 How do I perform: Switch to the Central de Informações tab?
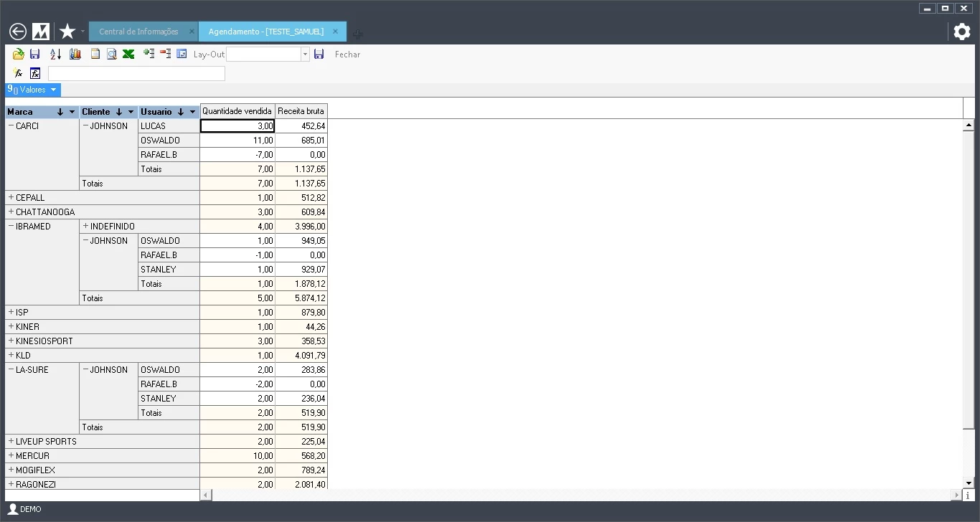coord(138,32)
